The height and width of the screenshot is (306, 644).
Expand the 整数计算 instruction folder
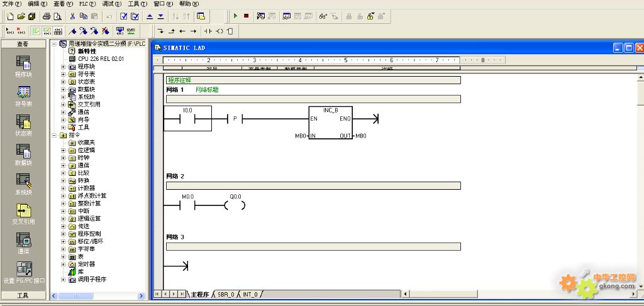[64, 204]
